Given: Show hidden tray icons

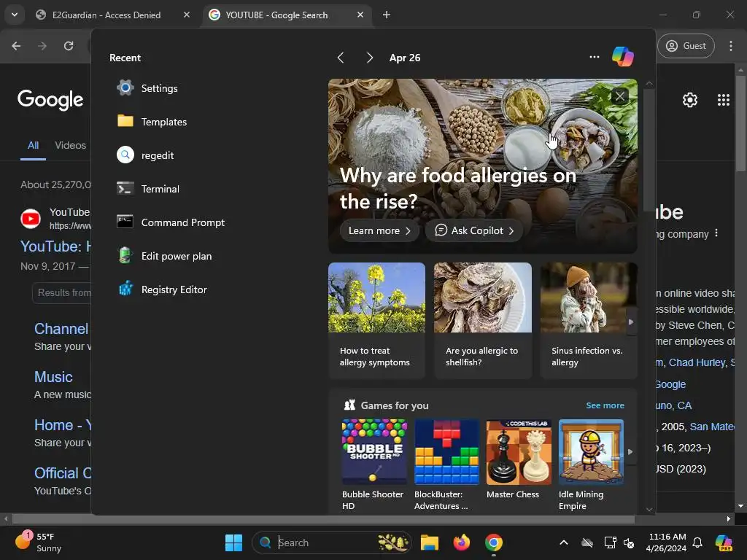Looking at the screenshot, I should [x=564, y=542].
